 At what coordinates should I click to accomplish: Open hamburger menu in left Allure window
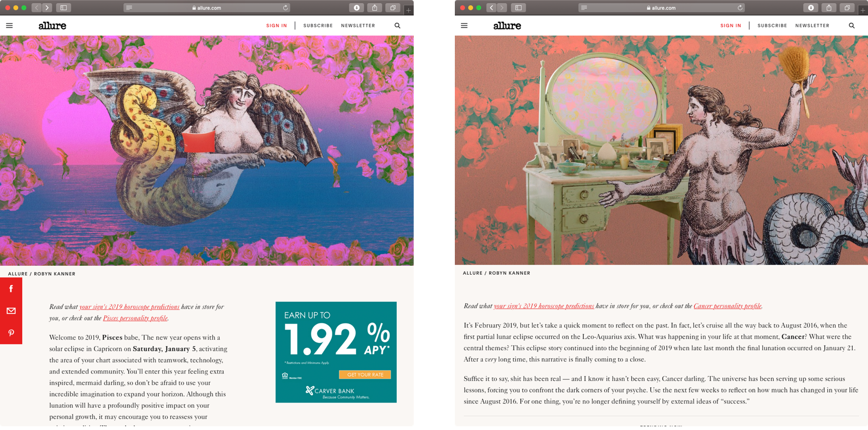pyautogui.click(x=9, y=25)
